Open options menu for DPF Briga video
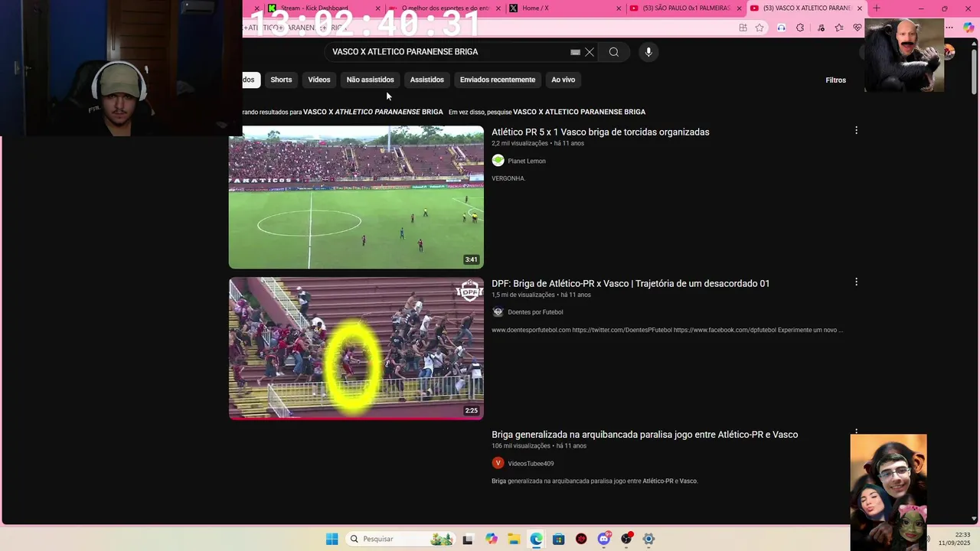 (x=856, y=282)
